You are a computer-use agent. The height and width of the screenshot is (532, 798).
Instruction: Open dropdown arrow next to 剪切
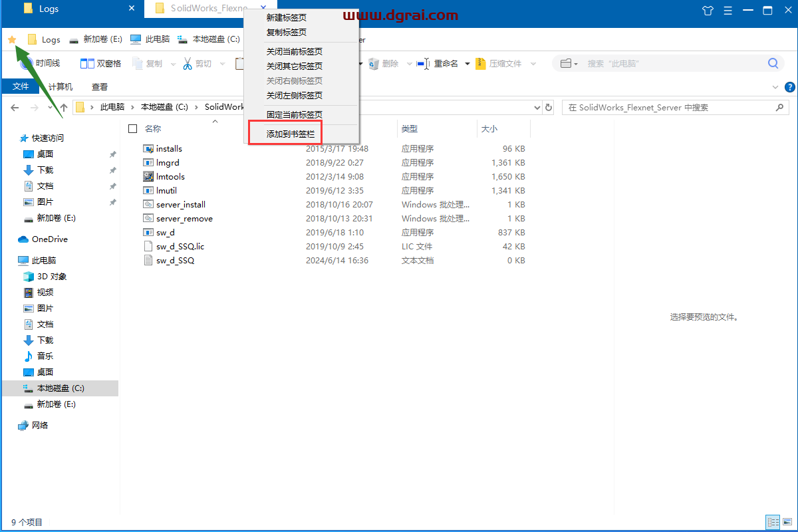coord(223,64)
